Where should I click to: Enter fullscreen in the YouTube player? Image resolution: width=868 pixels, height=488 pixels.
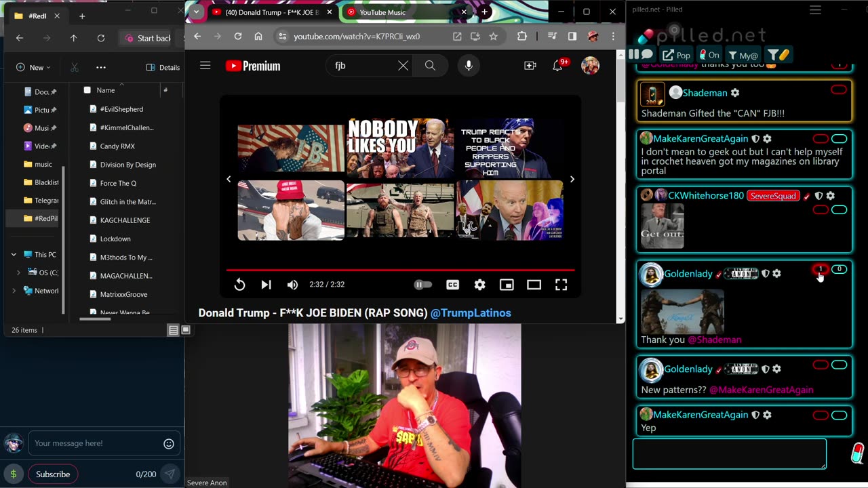[x=561, y=285]
